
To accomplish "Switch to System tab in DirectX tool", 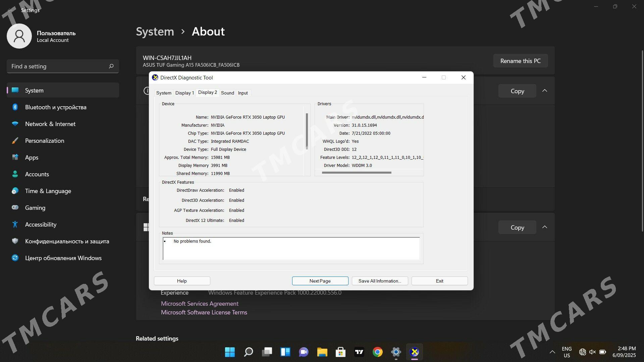I will click(x=164, y=93).
